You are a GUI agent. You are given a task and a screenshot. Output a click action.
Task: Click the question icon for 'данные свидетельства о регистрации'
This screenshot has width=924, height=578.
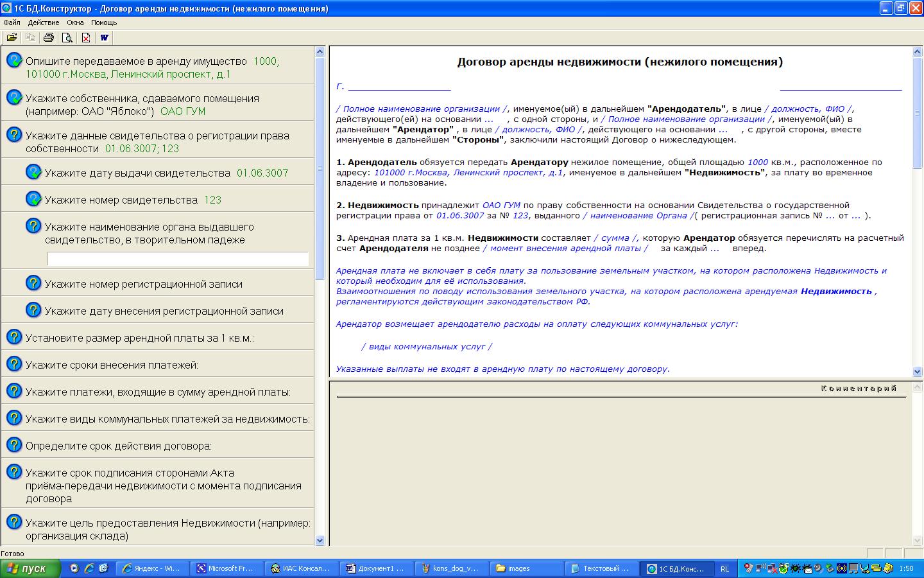(x=14, y=135)
